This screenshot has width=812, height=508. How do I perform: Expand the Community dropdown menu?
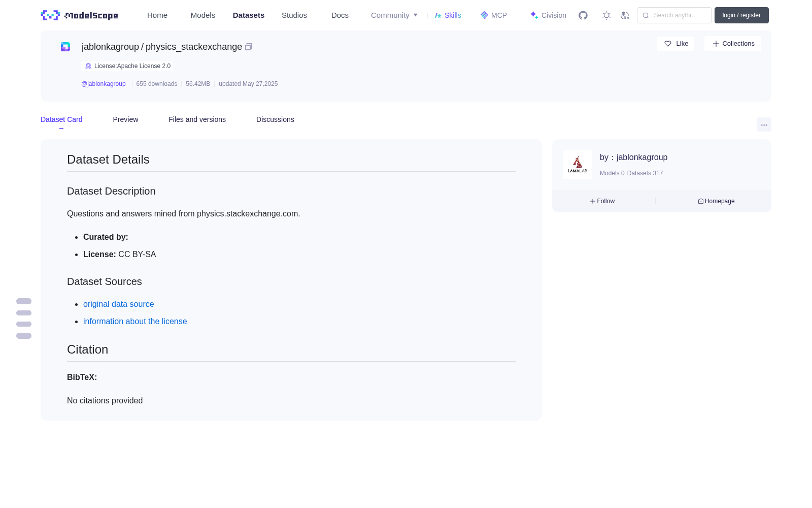[x=394, y=15]
